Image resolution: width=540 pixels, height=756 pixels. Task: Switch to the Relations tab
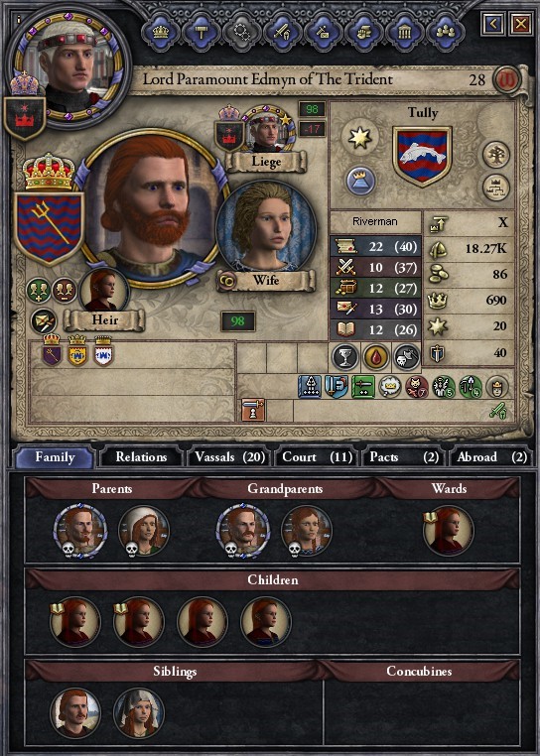[x=141, y=457]
